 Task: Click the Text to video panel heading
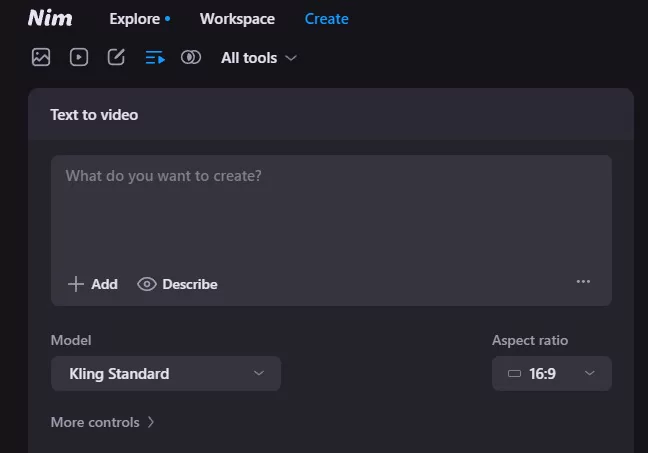(94, 115)
